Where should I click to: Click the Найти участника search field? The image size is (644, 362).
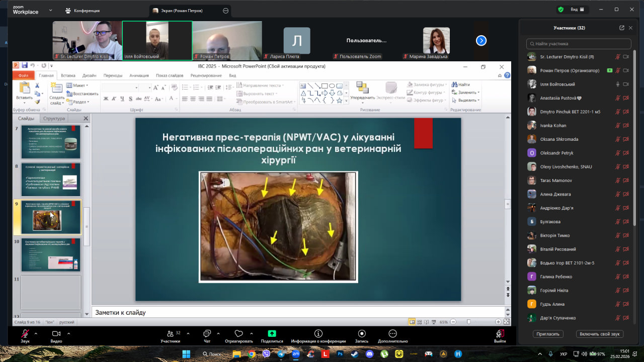[x=579, y=44]
